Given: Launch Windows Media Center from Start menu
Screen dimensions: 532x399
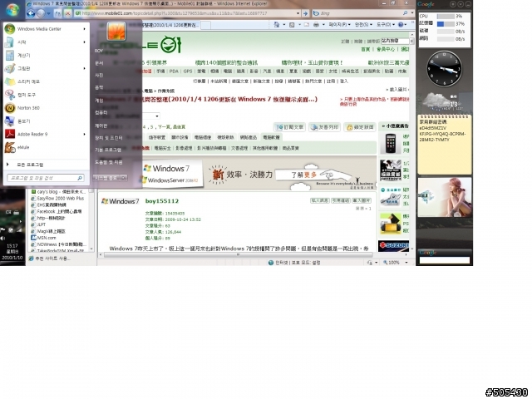Looking at the screenshot, I should tap(46, 29).
